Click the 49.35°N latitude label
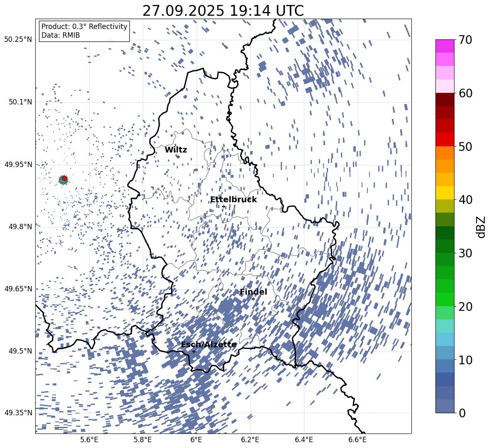 18,413
